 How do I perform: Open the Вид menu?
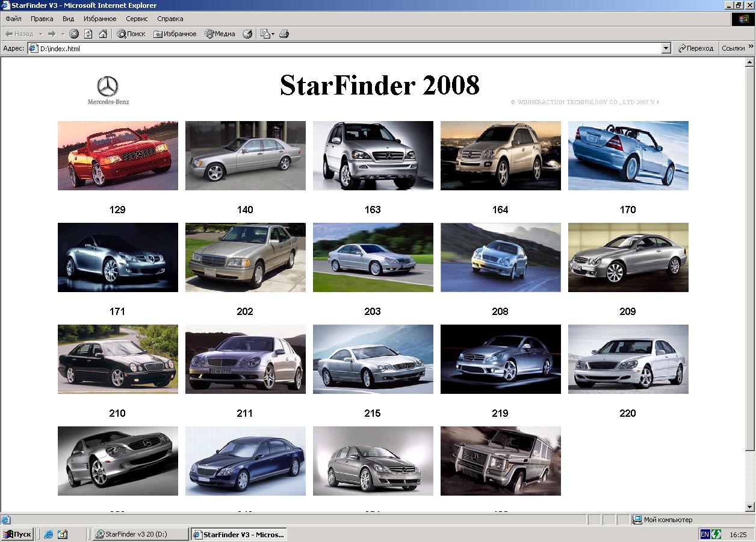[x=68, y=19]
